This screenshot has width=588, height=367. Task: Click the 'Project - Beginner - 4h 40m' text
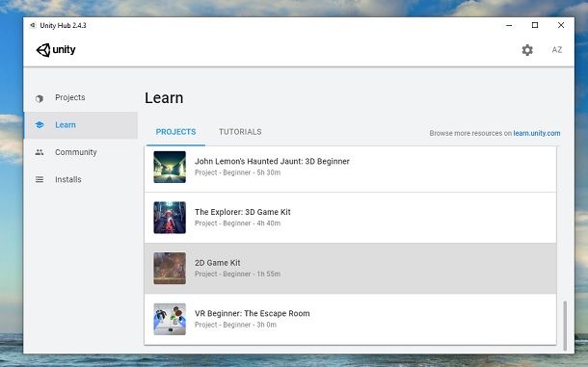(x=237, y=223)
